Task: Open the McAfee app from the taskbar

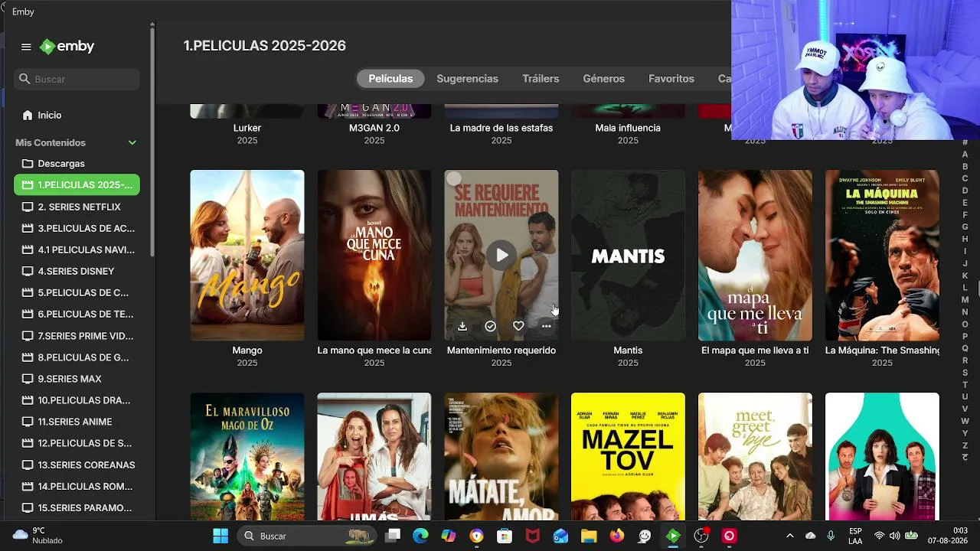Action: pyautogui.click(x=532, y=536)
